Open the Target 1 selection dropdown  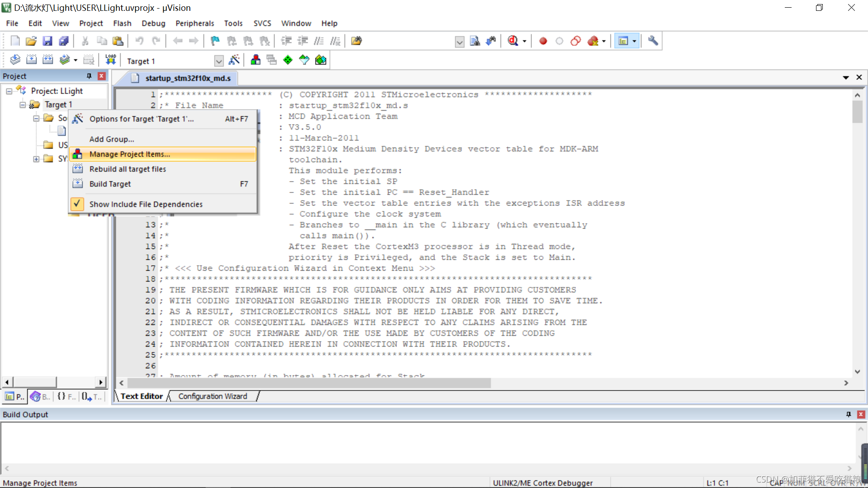click(x=219, y=61)
